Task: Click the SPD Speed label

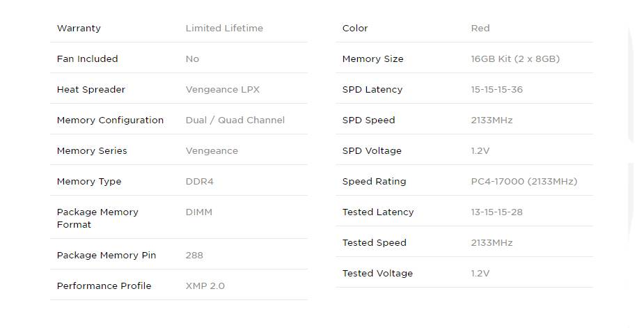Action: [368, 120]
